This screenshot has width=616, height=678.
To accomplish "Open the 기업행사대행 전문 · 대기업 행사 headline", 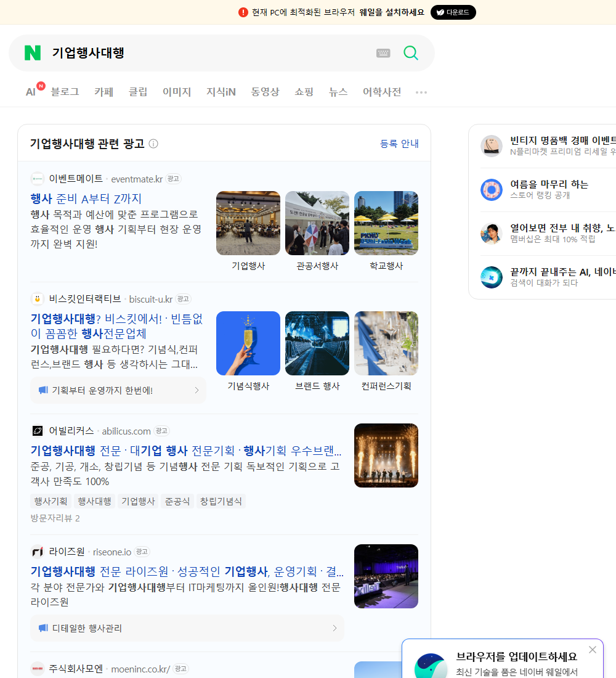I will [186, 451].
